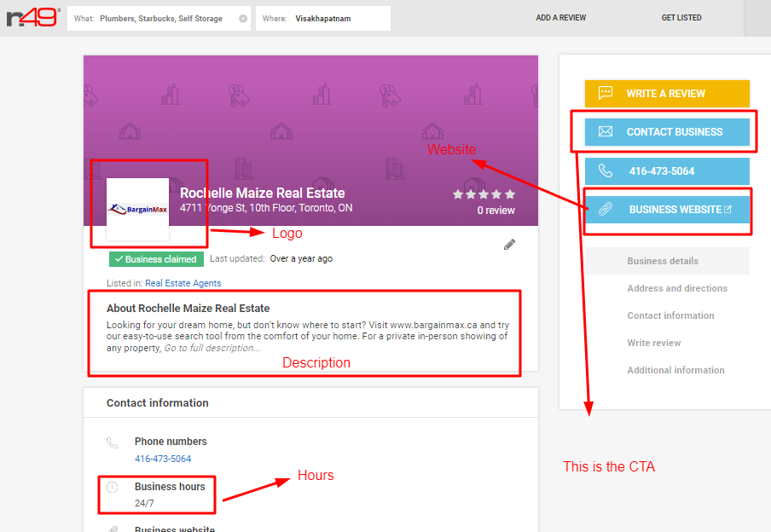Click the Where location input field
The width and height of the screenshot is (771, 532).
pyautogui.click(x=323, y=19)
